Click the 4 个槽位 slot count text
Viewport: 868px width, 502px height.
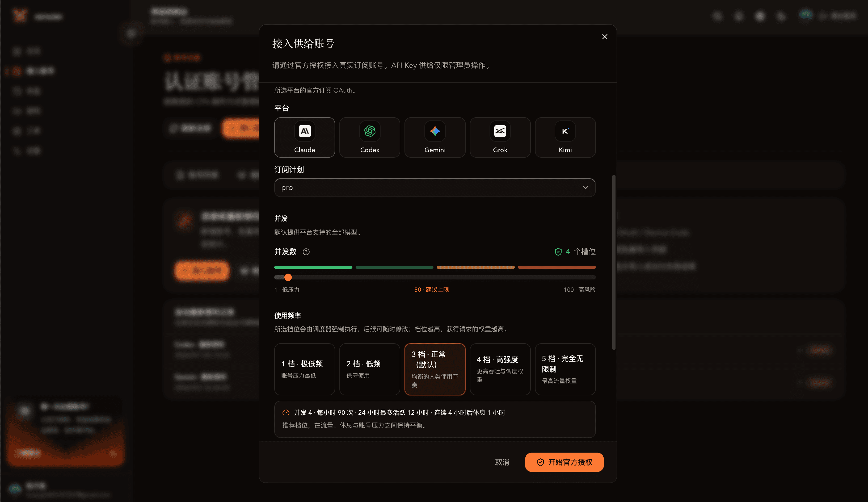click(x=580, y=252)
